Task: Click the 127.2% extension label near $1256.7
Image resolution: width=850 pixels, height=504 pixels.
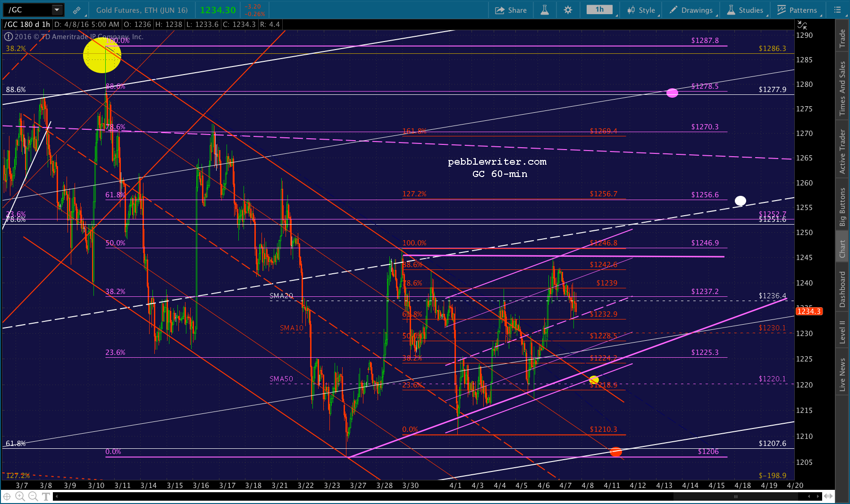Action: coord(414,194)
